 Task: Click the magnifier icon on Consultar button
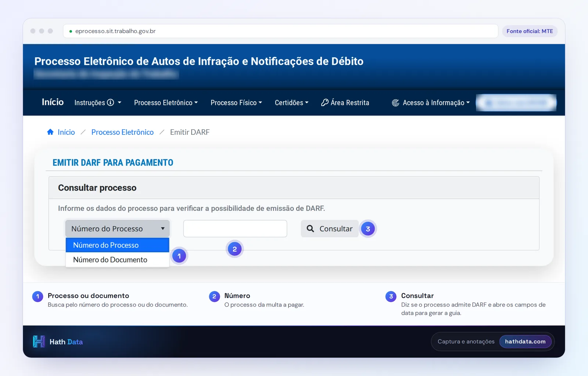click(311, 229)
